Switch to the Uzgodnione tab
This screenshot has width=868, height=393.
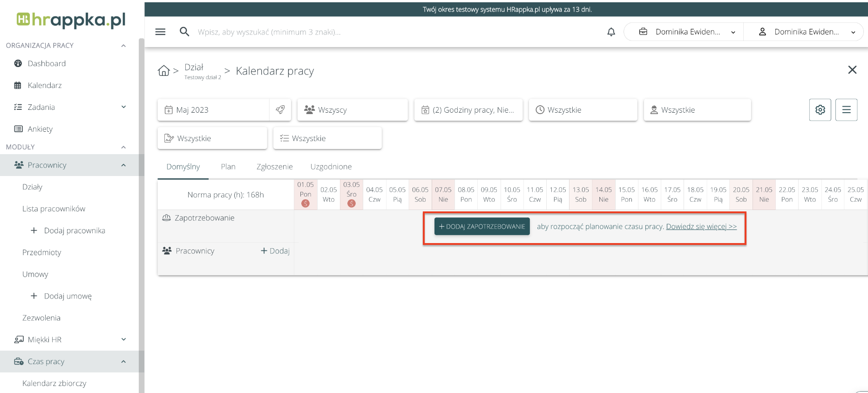(x=331, y=167)
